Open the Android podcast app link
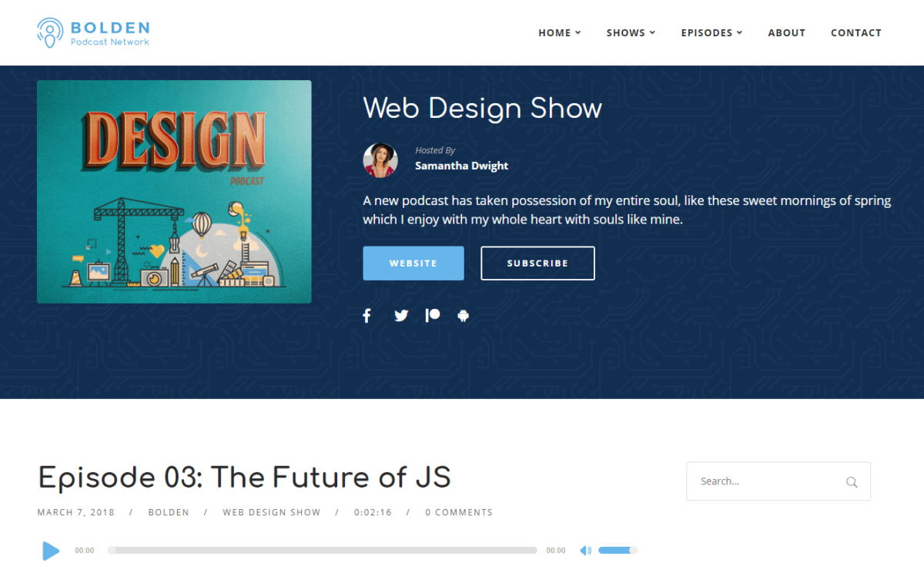 464,315
